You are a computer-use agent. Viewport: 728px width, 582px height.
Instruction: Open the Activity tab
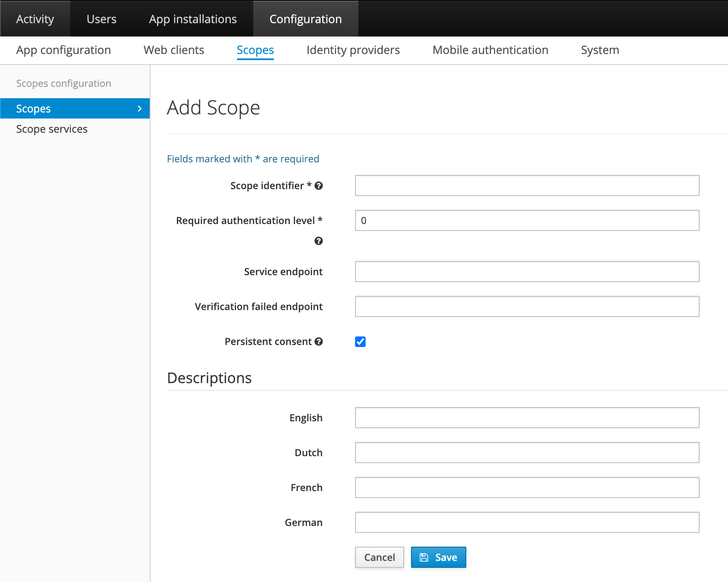tap(35, 19)
